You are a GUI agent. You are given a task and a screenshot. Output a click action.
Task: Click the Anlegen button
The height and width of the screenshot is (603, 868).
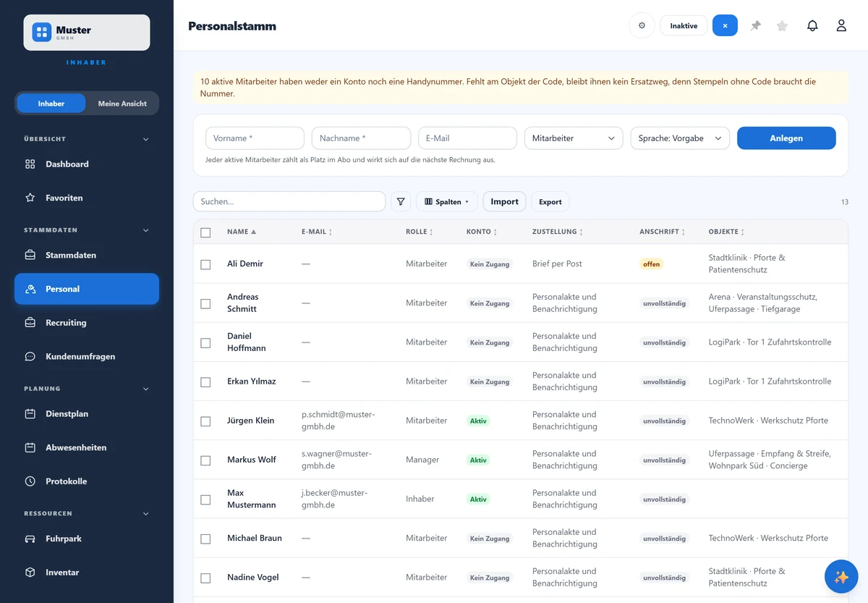(786, 138)
